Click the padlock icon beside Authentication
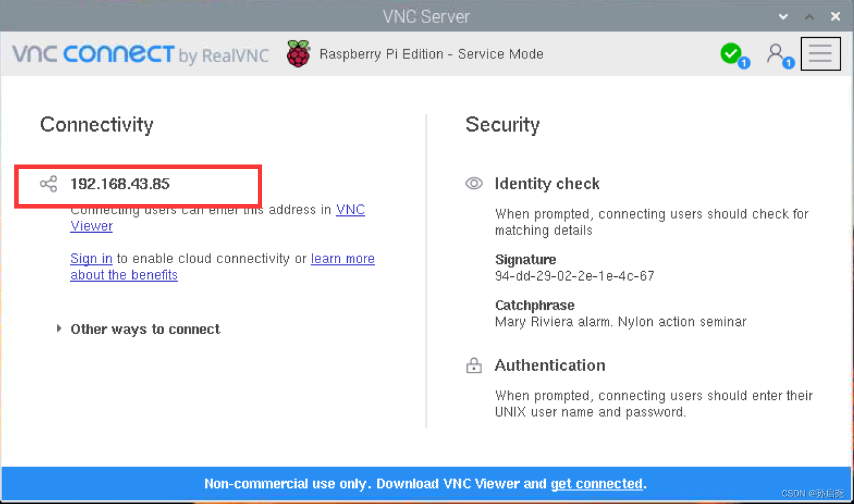 click(474, 366)
